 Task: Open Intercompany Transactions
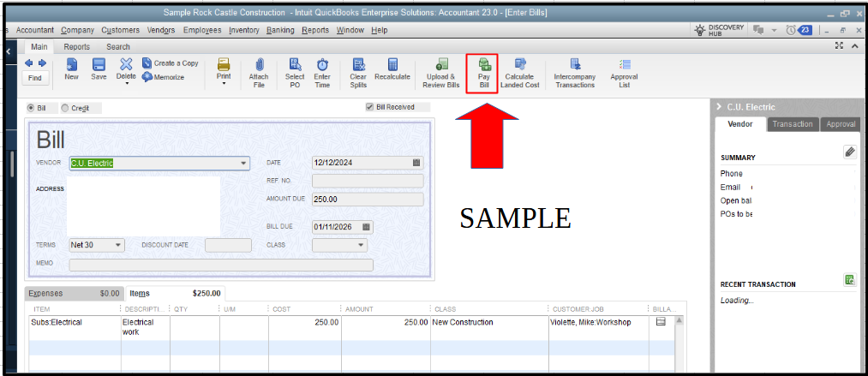(575, 73)
